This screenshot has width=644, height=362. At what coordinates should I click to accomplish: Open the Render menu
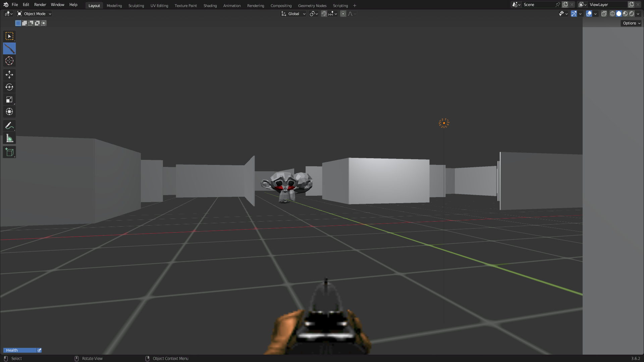pos(40,5)
